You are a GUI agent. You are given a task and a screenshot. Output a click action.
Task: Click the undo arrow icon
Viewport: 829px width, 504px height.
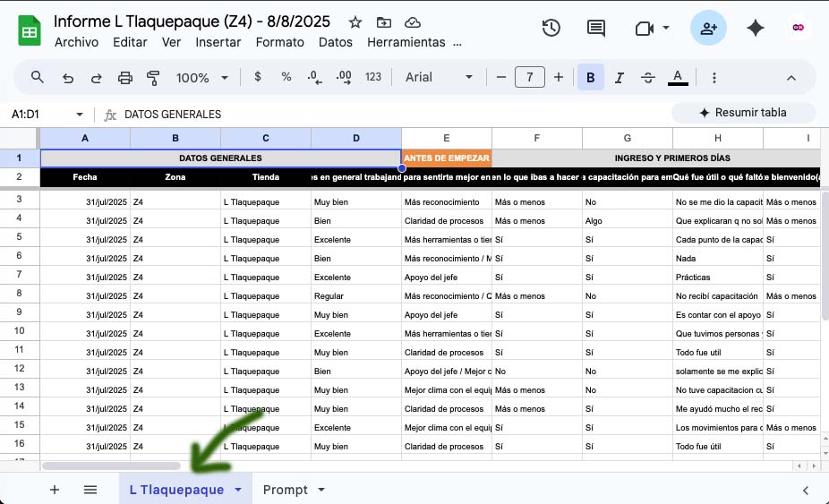click(x=68, y=78)
